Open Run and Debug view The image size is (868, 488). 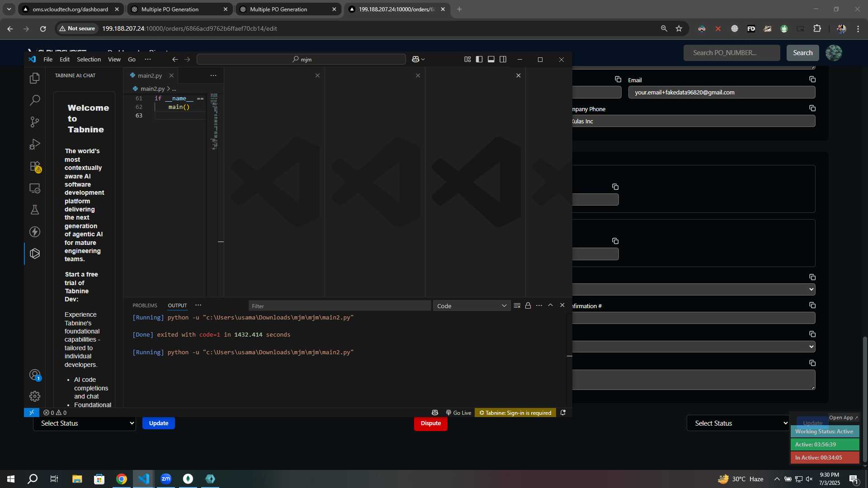tap(35, 144)
